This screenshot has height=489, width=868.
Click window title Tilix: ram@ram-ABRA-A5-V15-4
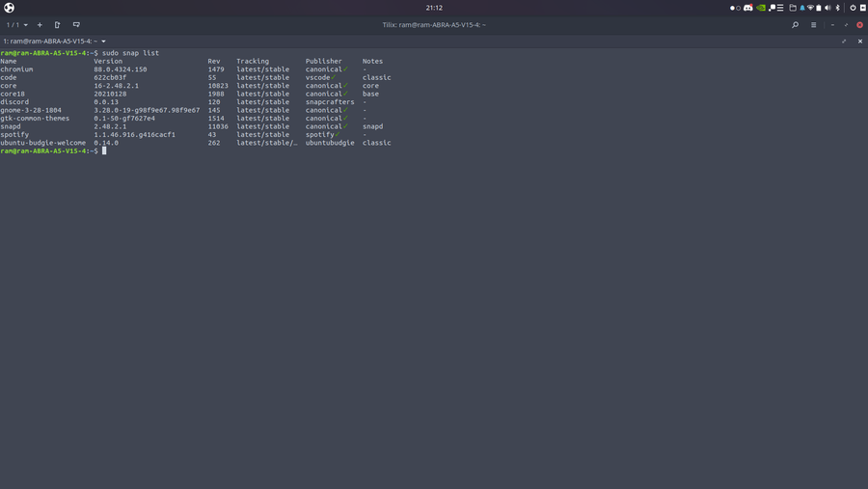(434, 25)
